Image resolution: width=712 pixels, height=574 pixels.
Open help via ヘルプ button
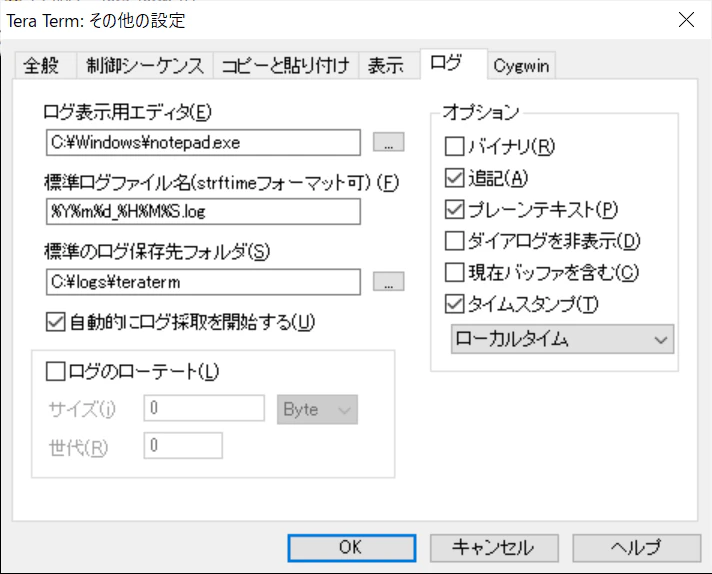coord(637,548)
